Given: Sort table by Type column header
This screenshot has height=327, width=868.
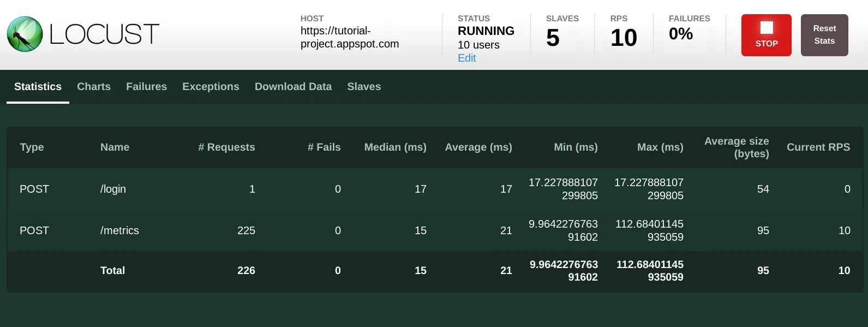Looking at the screenshot, I should (32, 147).
